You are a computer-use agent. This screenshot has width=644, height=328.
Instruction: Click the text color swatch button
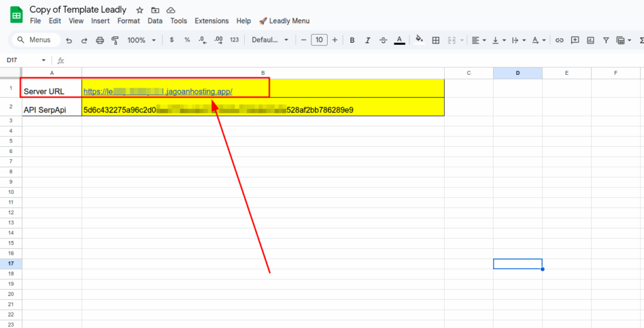pos(399,40)
